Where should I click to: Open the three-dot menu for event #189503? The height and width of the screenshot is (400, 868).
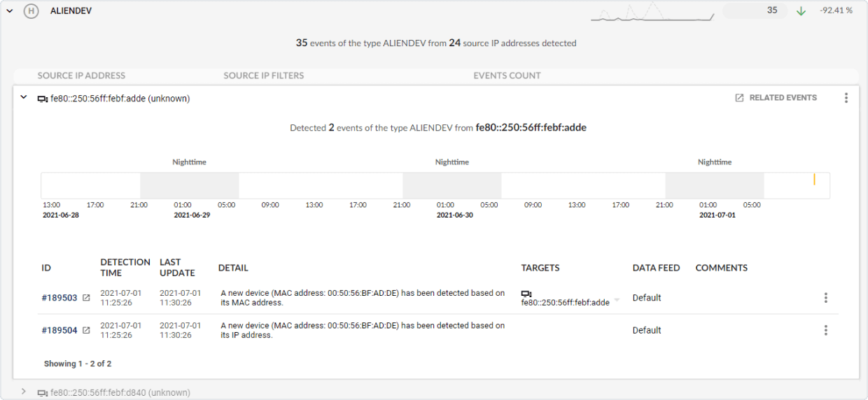tap(826, 298)
